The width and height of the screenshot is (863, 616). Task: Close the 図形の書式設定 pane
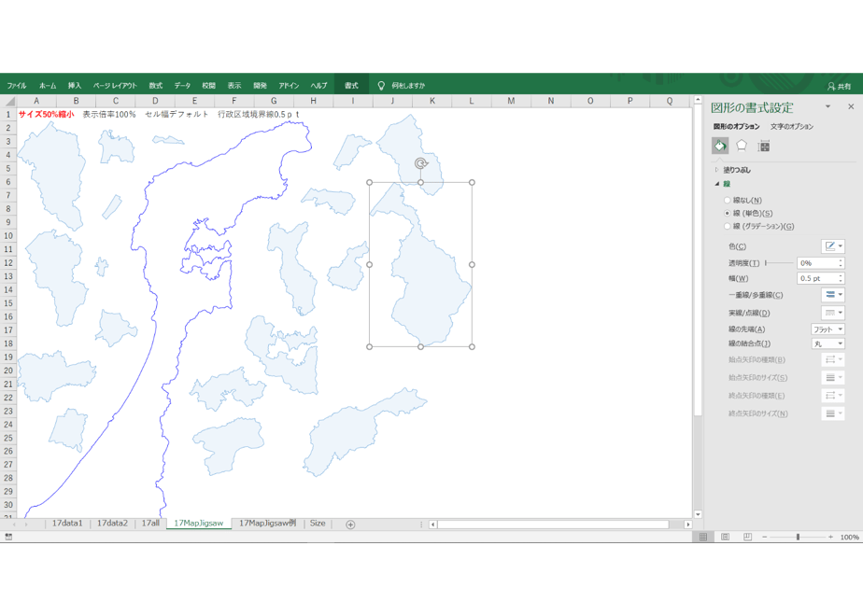(851, 106)
